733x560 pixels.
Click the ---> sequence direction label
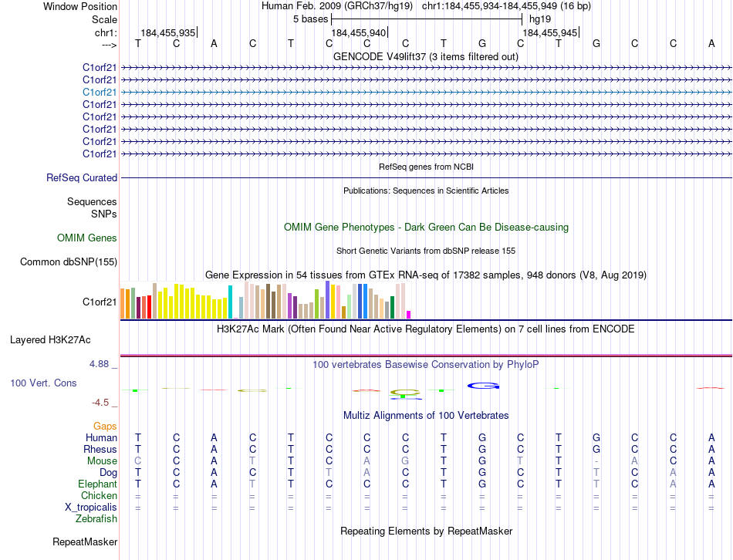109,45
